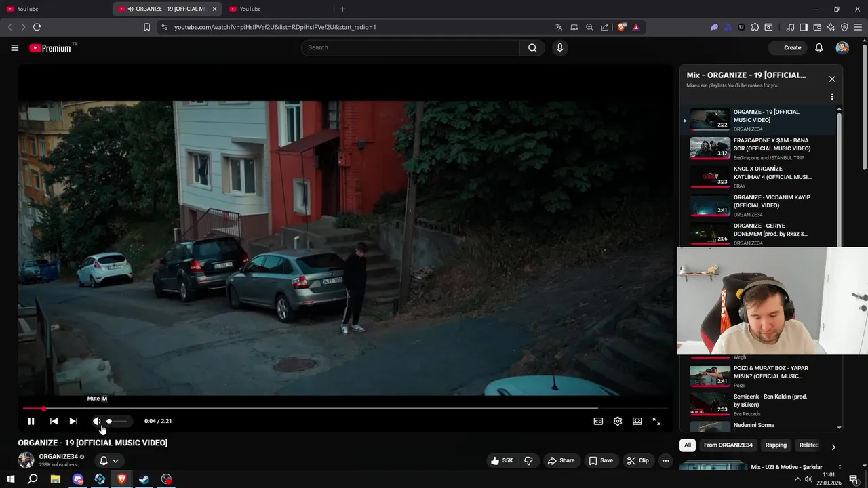Close the Mix playlist panel

tap(832, 79)
